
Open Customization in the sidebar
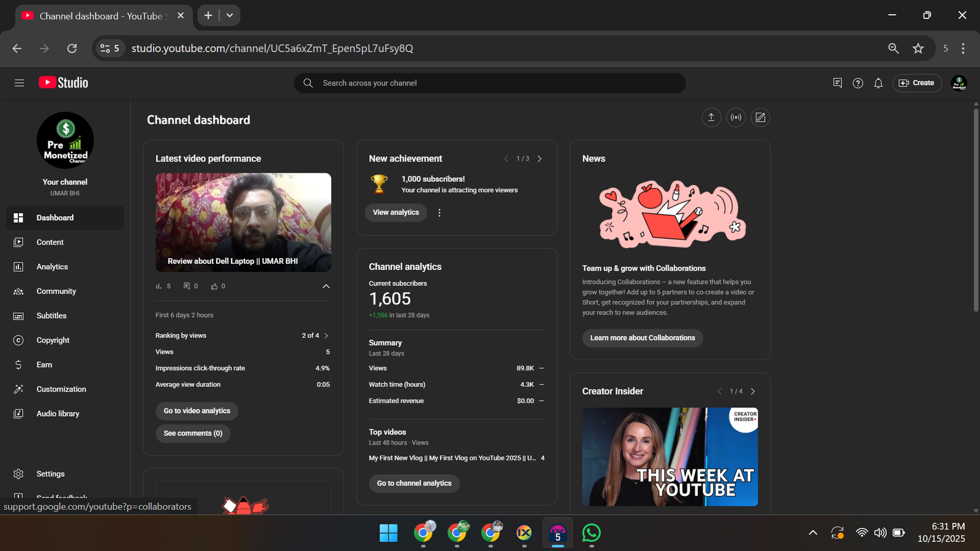61,389
